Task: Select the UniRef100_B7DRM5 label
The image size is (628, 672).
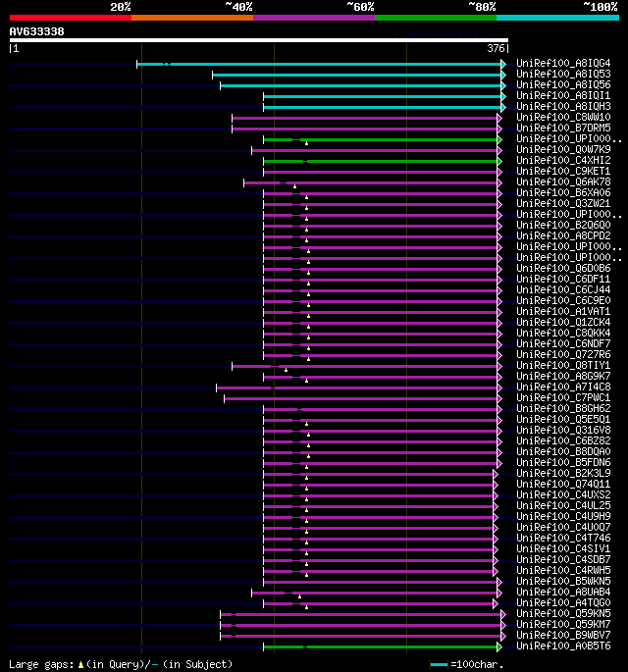Action: click(x=563, y=129)
